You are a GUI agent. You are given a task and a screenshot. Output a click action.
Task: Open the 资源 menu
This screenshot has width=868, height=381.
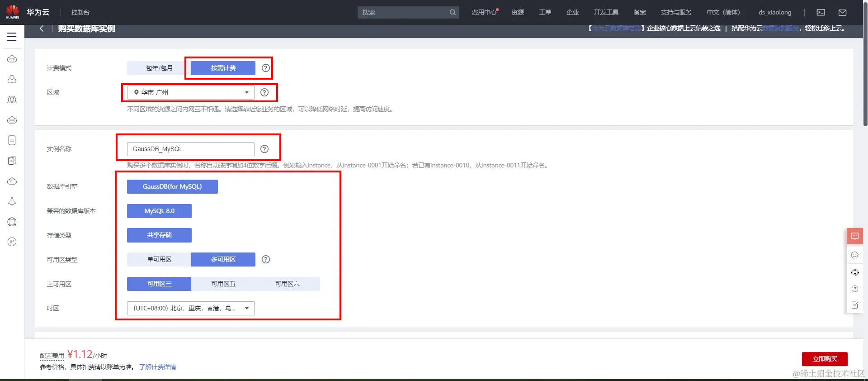point(518,12)
